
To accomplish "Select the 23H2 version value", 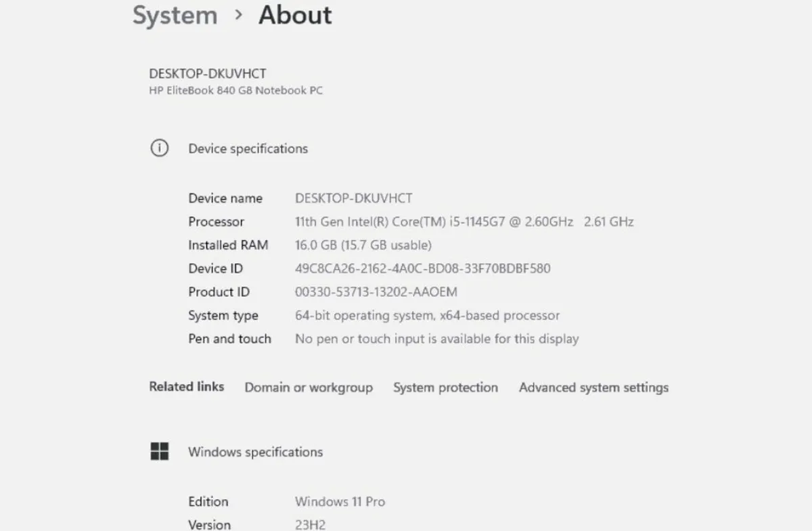I will pos(310,525).
